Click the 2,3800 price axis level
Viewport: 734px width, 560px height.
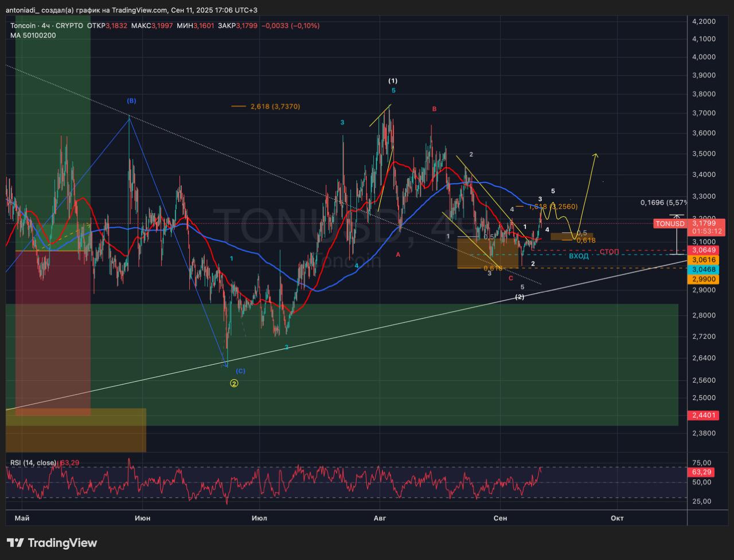[x=704, y=433]
